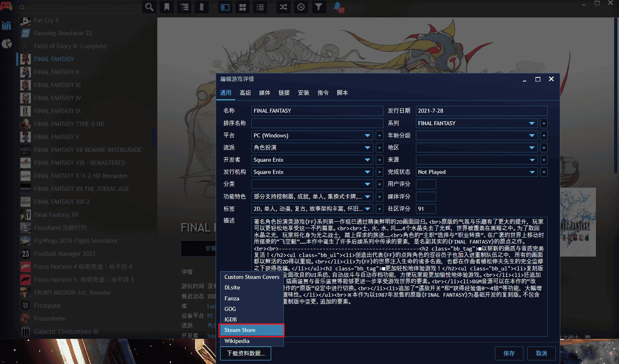Choose Steam Store from metadata source menu
The width and height of the screenshot is (619, 364).
click(251, 330)
